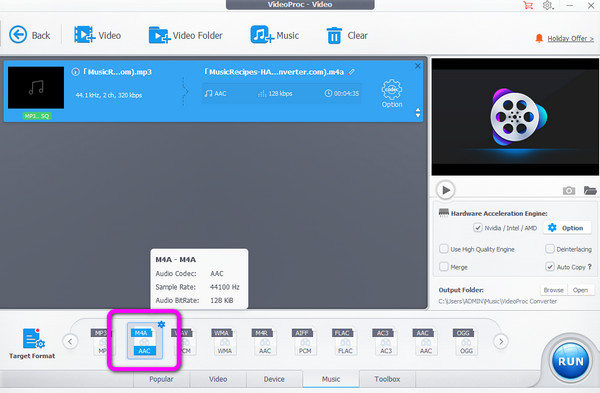
Task: Select the WAV PCM format
Action: pyautogui.click(x=185, y=342)
